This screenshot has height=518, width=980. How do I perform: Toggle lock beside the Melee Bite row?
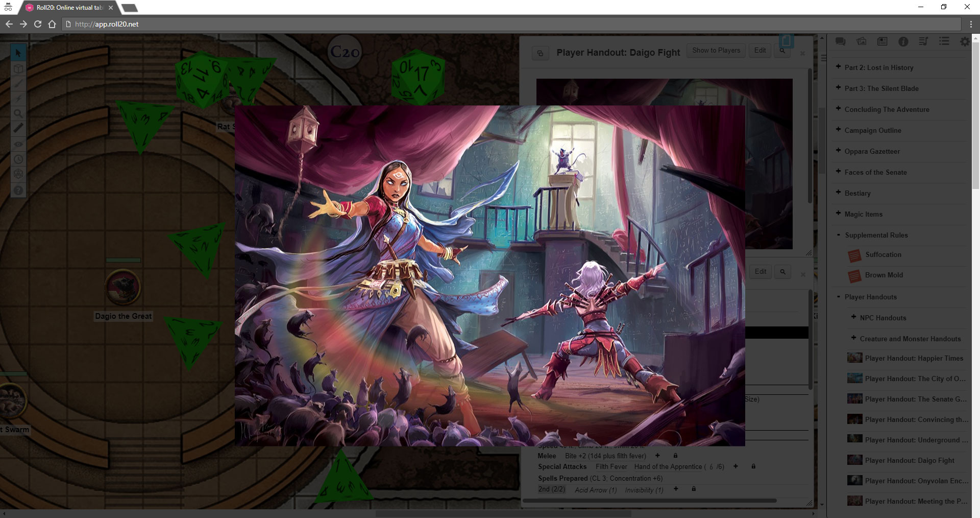tap(675, 456)
